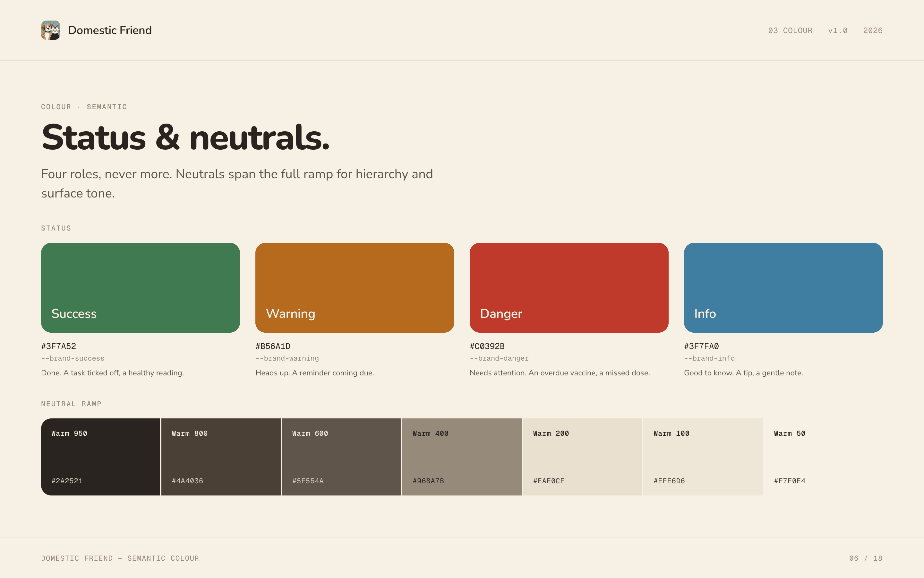Select the Warm 600 neutral swatch

[341, 457]
